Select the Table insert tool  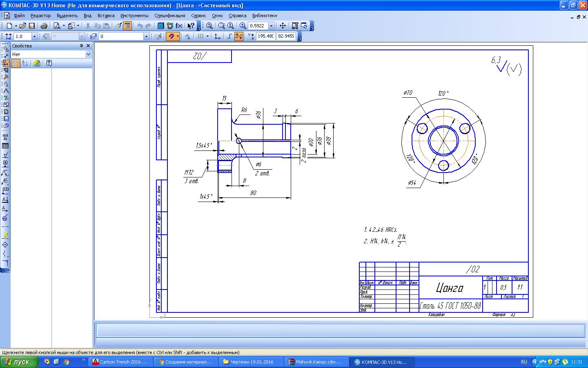click(5, 146)
